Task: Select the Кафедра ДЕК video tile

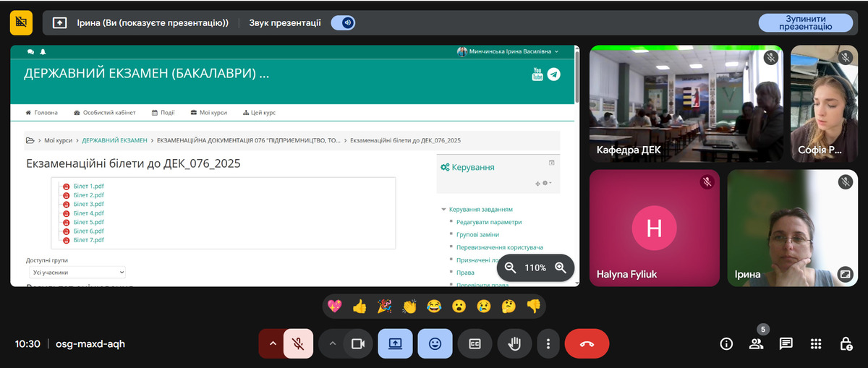Action: [686, 104]
